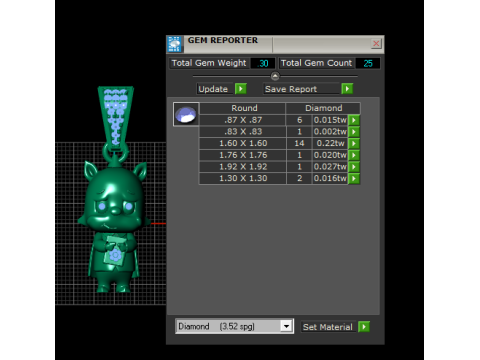Close the Gem Reporter window
The height and width of the screenshot is (360, 480).
click(376, 44)
